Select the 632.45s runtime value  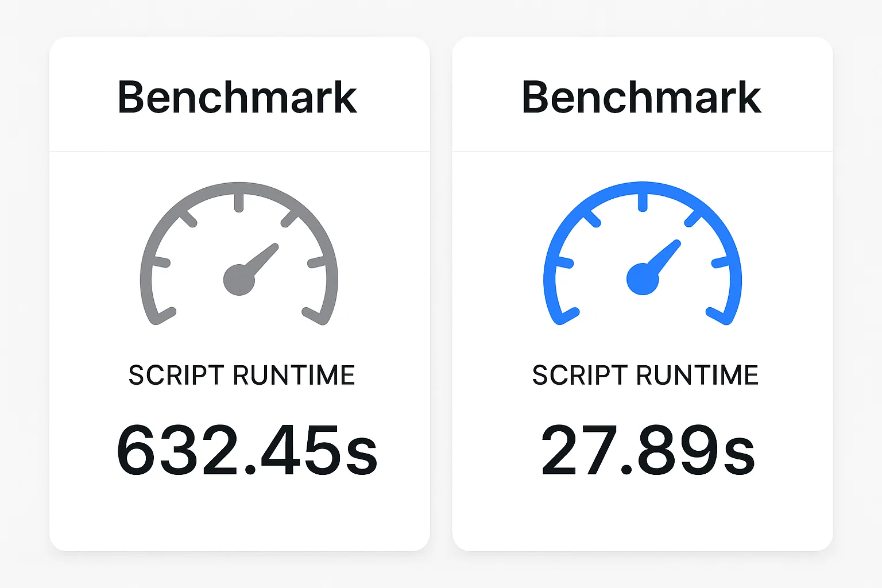pyautogui.click(x=247, y=450)
